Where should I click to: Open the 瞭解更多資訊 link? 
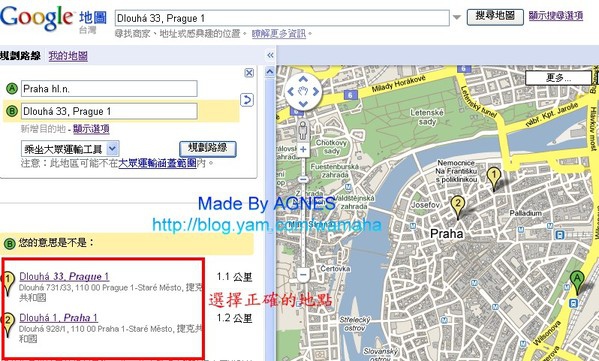(x=278, y=34)
